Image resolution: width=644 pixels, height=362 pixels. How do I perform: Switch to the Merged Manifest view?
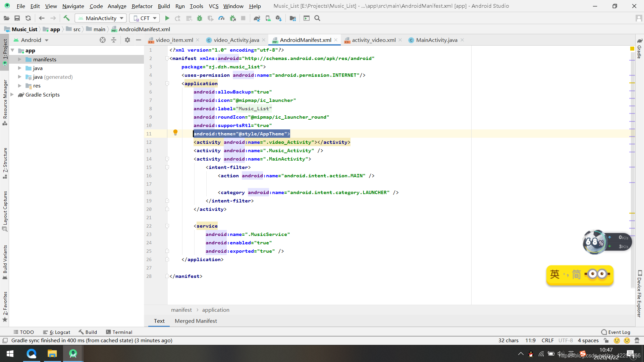(196, 321)
